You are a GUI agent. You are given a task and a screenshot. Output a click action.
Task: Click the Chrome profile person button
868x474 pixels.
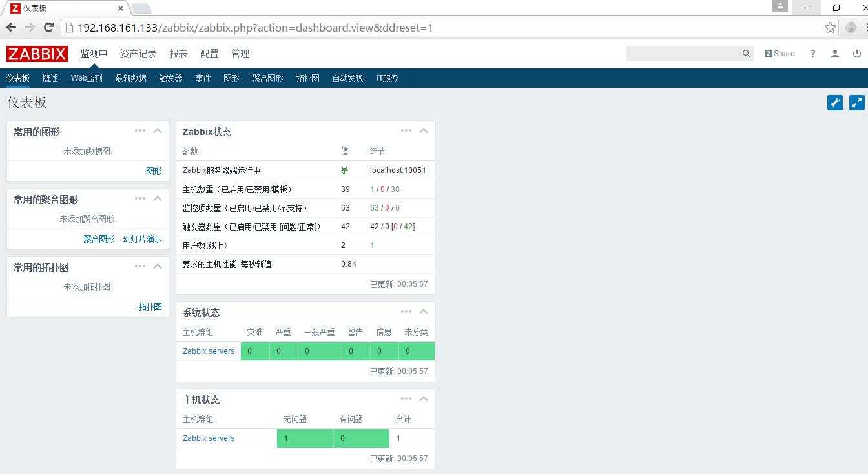click(780, 6)
